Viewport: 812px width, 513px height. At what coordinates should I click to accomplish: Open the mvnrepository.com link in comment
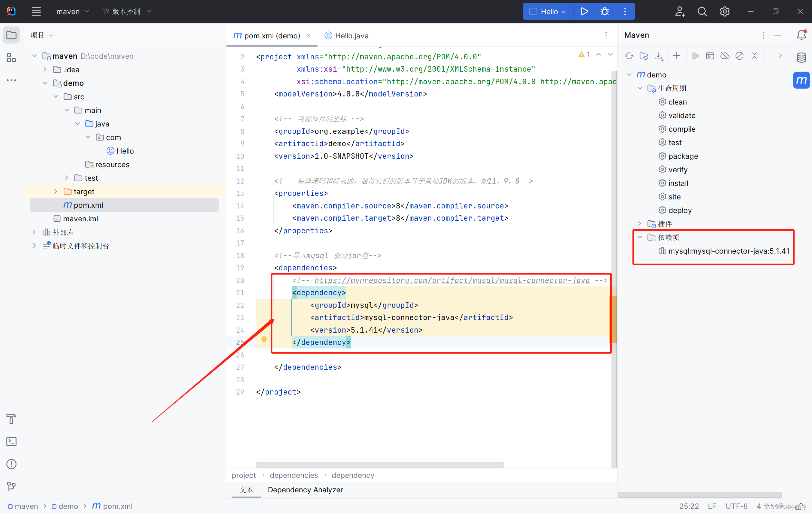[x=452, y=280]
